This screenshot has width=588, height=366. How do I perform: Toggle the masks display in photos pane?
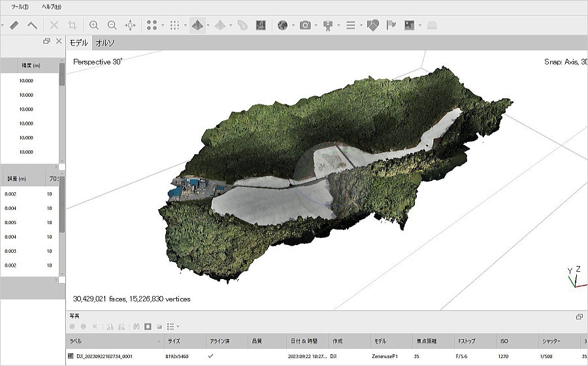(x=148, y=326)
